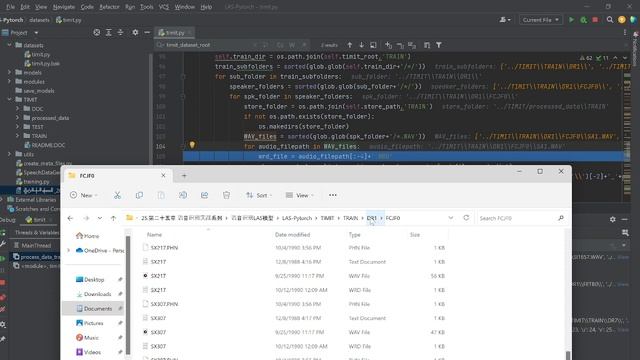Click the Search FCJF0 box
The image size is (640, 360).
tap(522, 218)
